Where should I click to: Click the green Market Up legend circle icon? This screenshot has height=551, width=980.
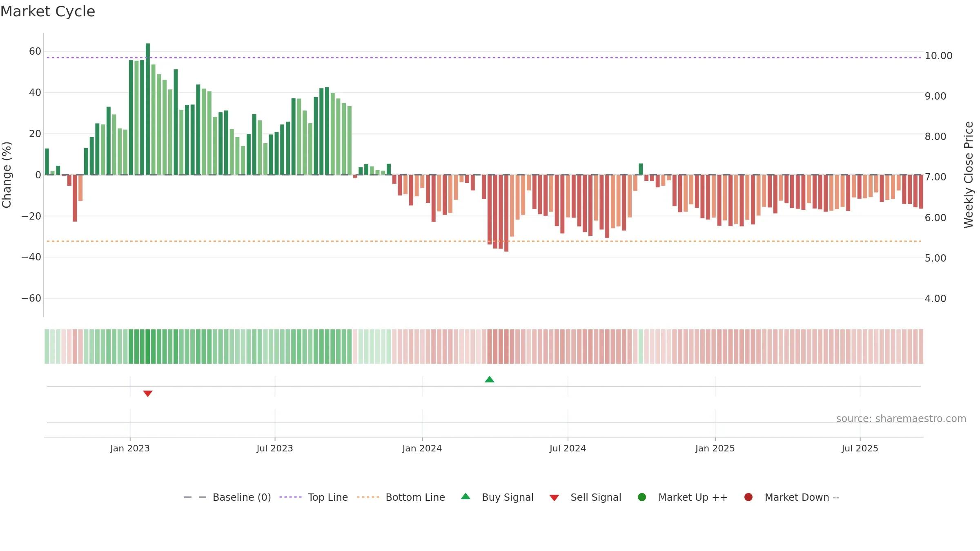[642, 497]
